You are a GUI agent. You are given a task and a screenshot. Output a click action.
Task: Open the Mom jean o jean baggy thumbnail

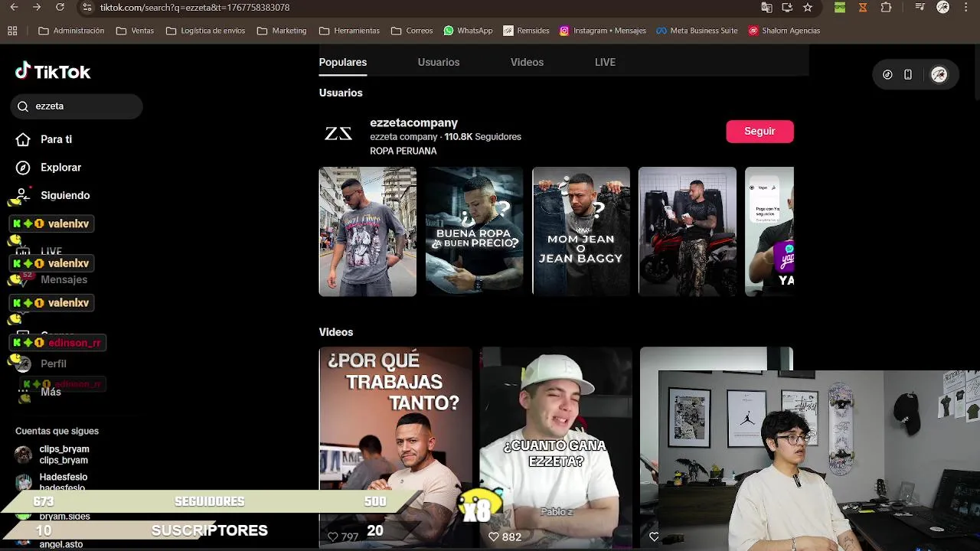pos(581,231)
